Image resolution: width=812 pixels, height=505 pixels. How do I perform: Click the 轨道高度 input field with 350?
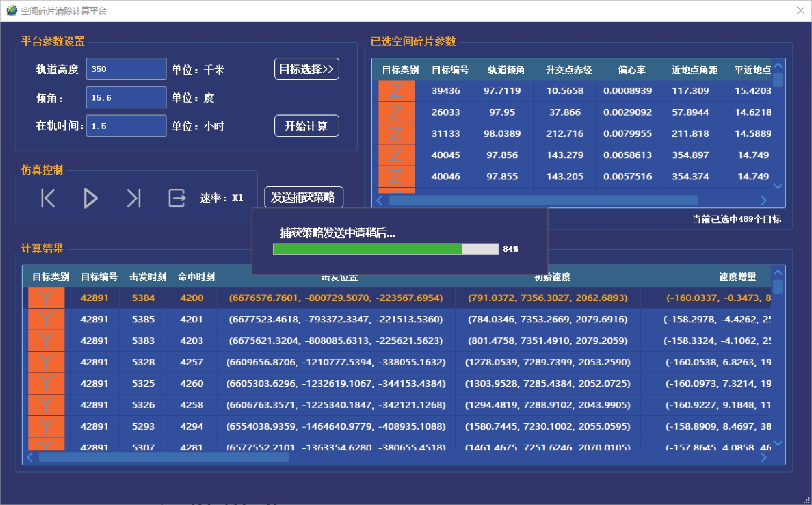click(126, 69)
